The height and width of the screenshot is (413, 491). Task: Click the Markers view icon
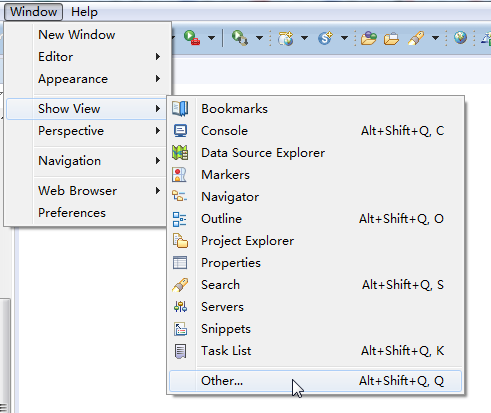click(180, 175)
